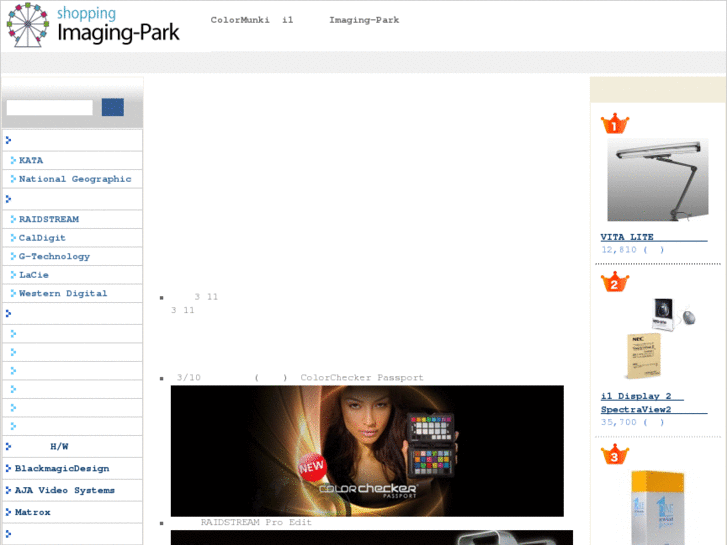Click the rank 1 crown icon

coord(615,123)
